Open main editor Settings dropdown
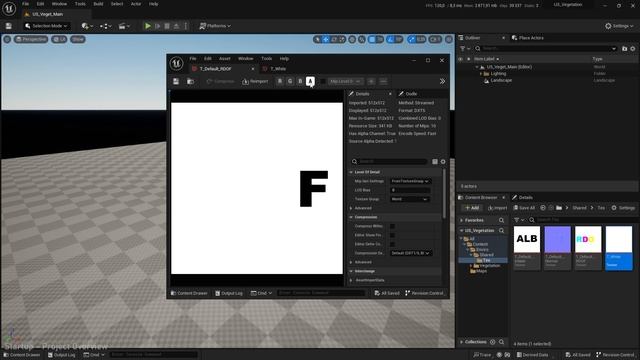The image size is (640, 360). (619, 26)
